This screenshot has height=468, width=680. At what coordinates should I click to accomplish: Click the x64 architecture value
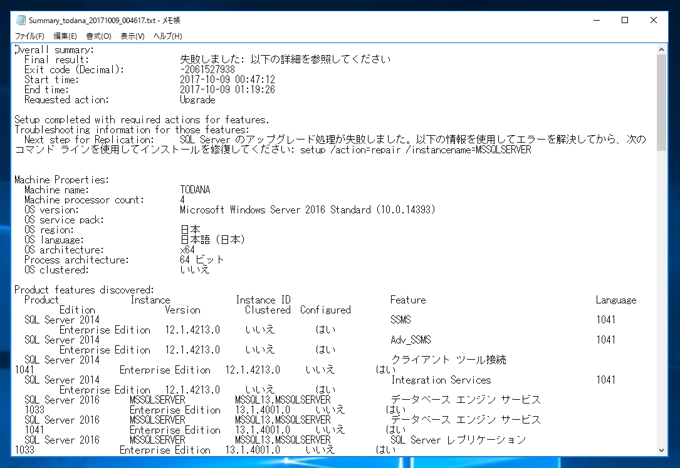coord(187,250)
